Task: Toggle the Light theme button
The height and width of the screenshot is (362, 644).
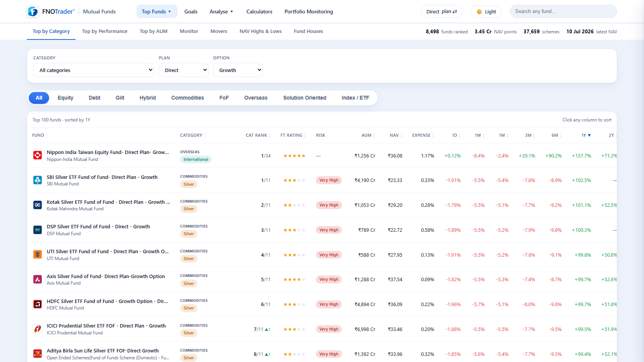Action: point(486,11)
